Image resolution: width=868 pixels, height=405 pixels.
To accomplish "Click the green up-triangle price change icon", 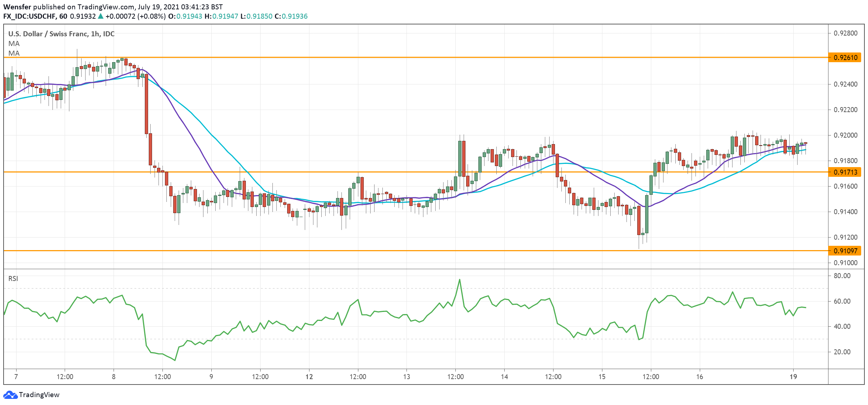I will [x=101, y=16].
